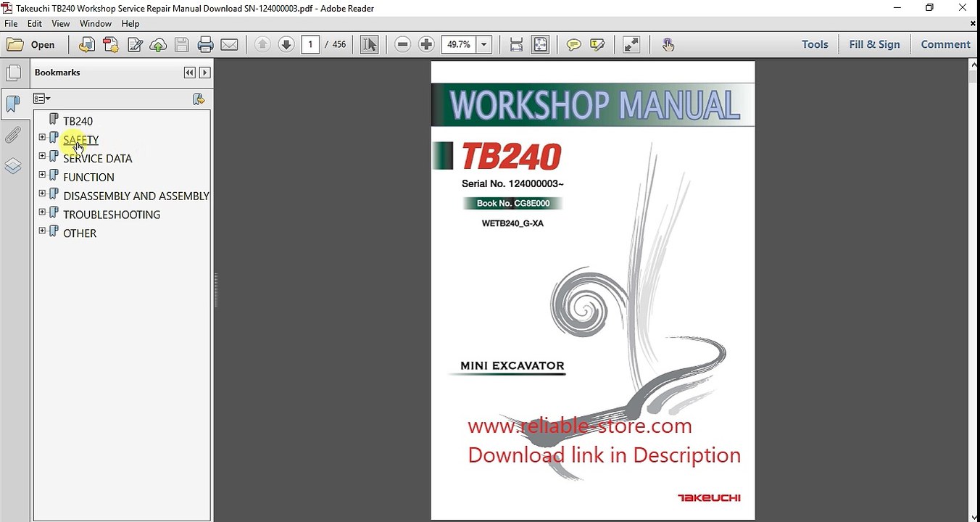Open the Window menu
This screenshot has width=980, height=522.
coord(96,23)
